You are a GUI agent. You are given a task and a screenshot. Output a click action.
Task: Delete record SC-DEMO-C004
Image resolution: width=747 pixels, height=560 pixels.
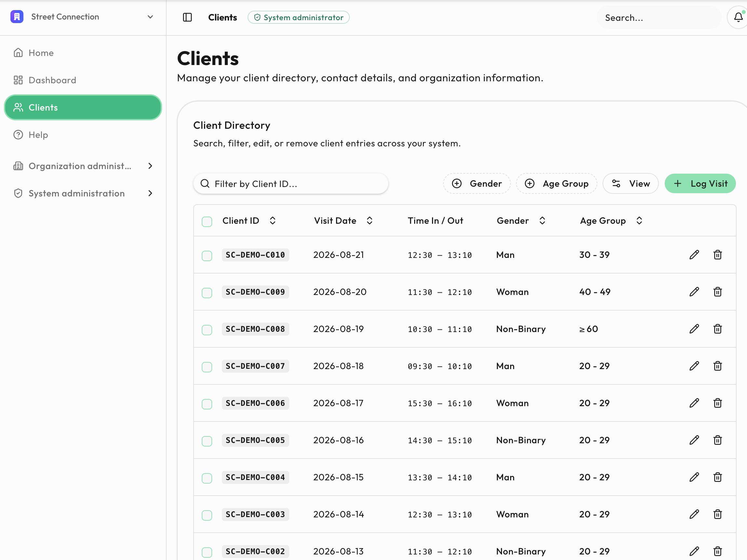718,477
